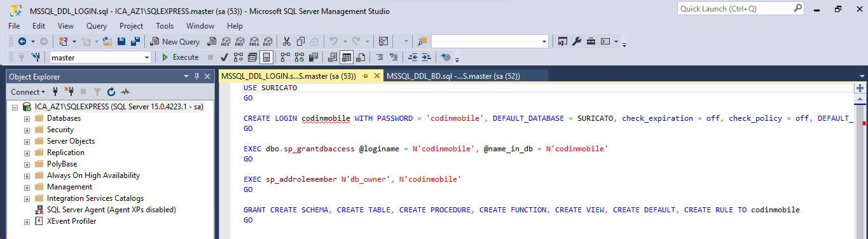868x239 pixels.
Task: Click the Solution Explorer Visual Studio icon
Action: (x=563, y=41)
